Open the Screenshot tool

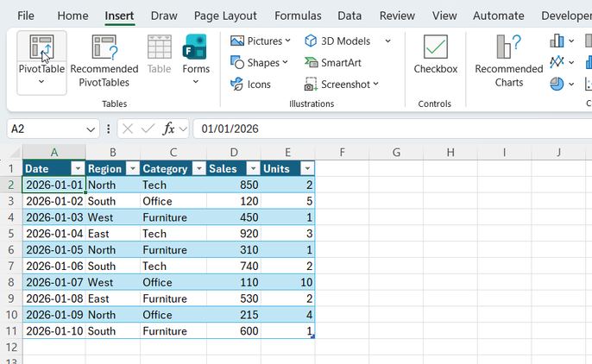click(x=342, y=85)
